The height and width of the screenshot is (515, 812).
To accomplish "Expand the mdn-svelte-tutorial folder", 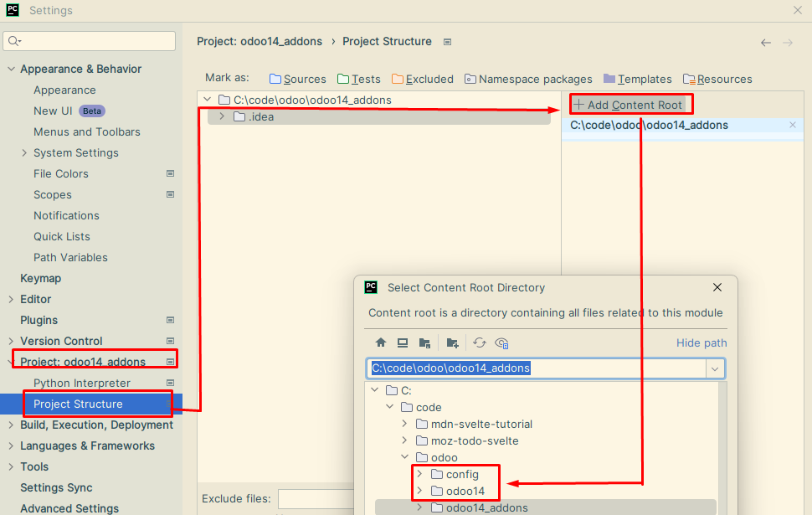I will pos(405,424).
